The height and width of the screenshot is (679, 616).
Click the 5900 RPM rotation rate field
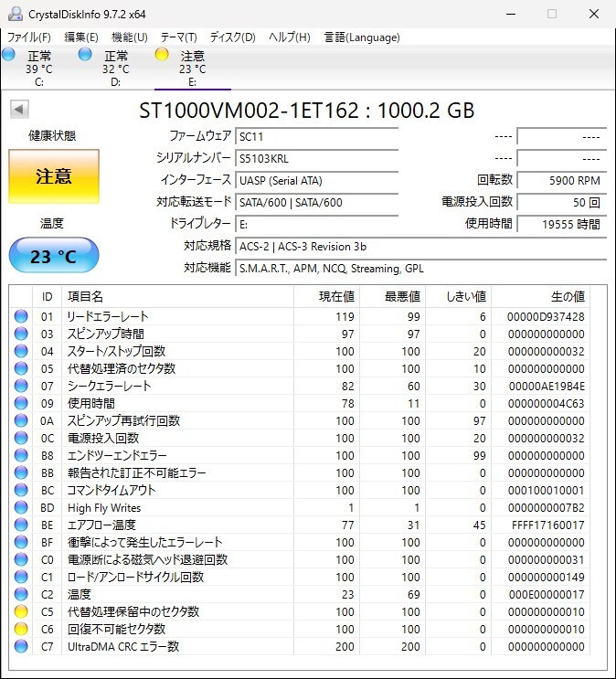coord(561,181)
